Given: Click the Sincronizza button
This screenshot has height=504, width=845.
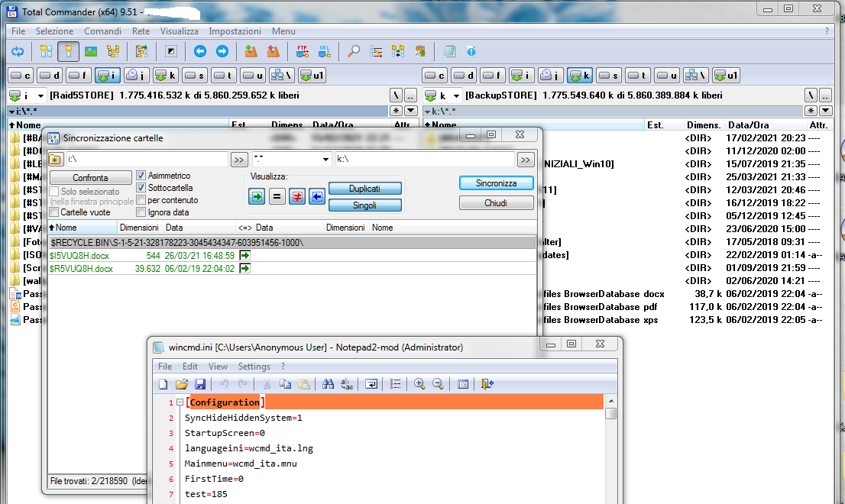Looking at the screenshot, I should tap(497, 183).
